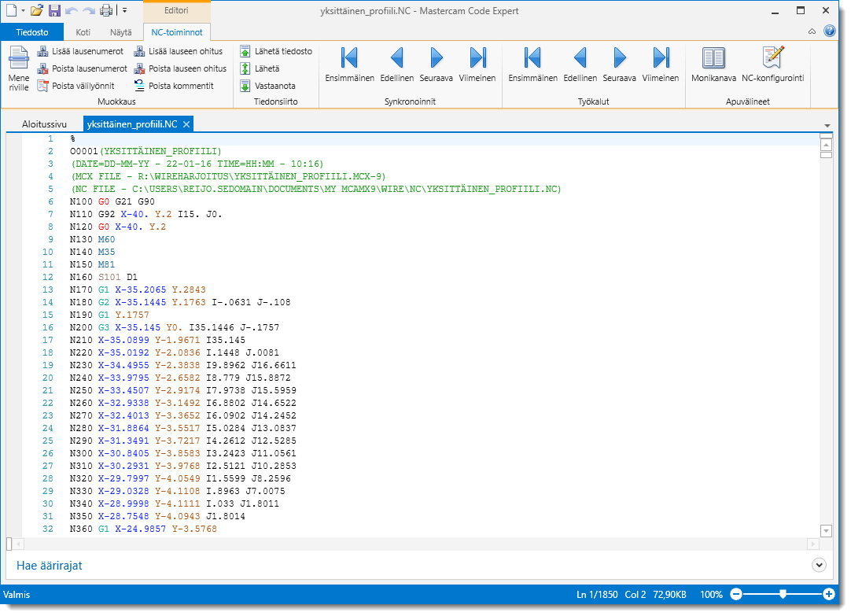The height and width of the screenshot is (616, 851).
Task: Collapse the ribbon with the caret icon
Action: coord(812,31)
